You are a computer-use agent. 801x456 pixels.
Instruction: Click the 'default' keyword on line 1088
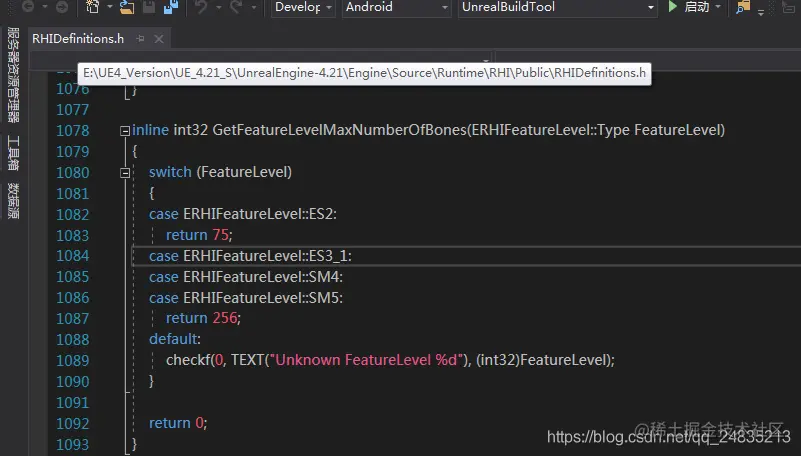pyautogui.click(x=173, y=339)
